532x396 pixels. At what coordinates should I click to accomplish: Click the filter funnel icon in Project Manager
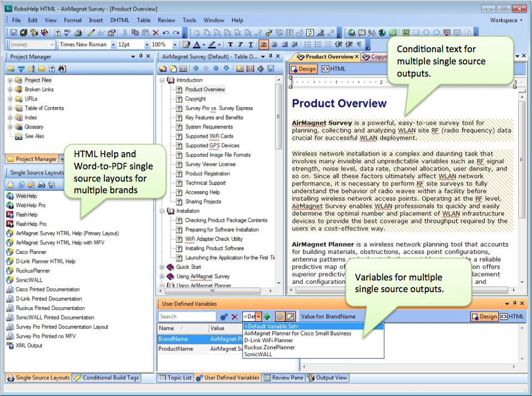tap(21, 69)
